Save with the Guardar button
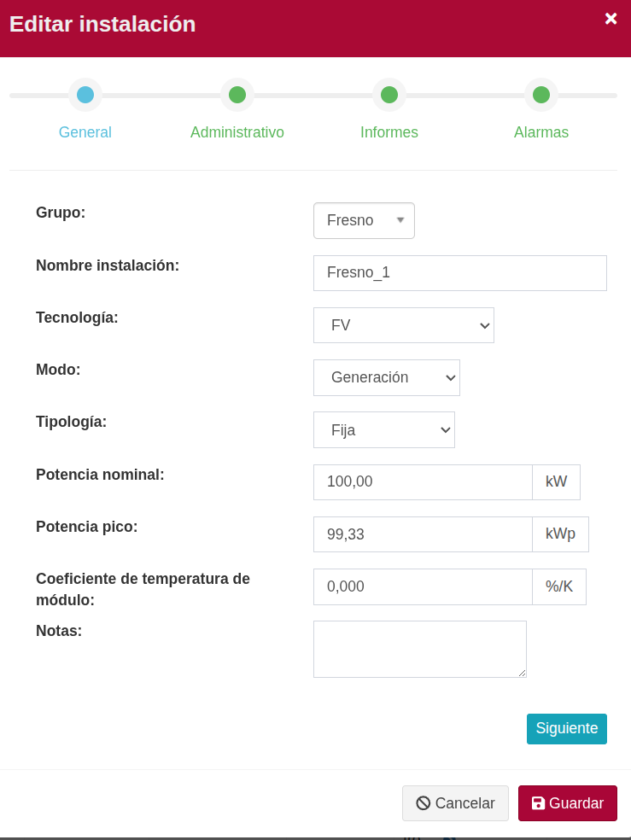 567,803
